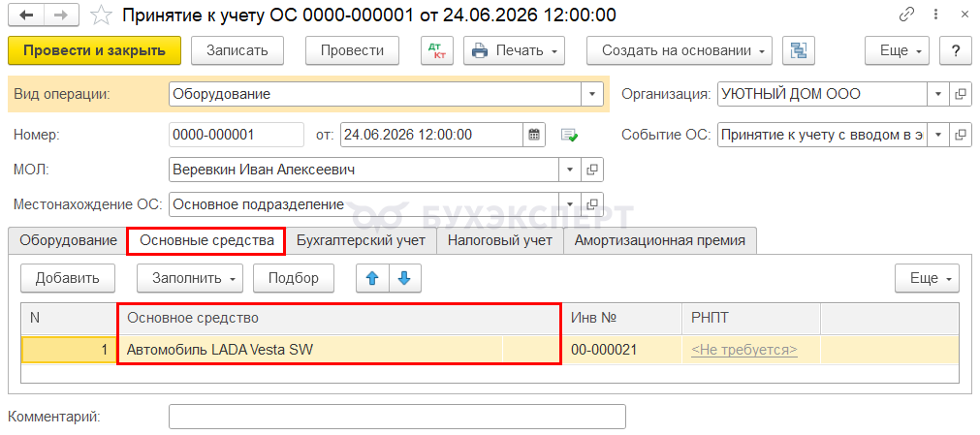Click the N column header
Viewport: 980px width, 435px height.
click(70, 318)
